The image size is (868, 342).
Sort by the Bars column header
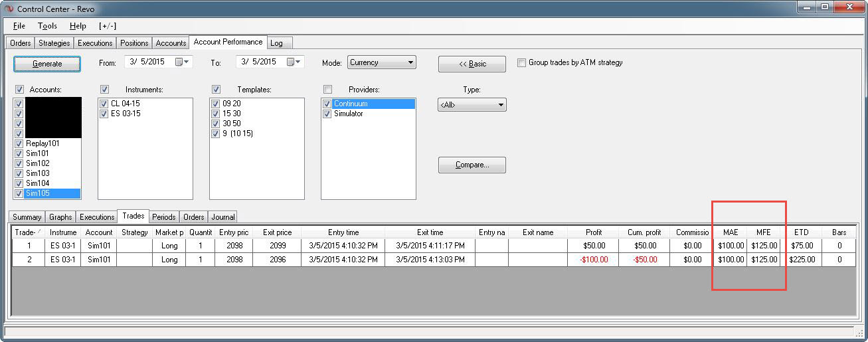click(x=839, y=232)
